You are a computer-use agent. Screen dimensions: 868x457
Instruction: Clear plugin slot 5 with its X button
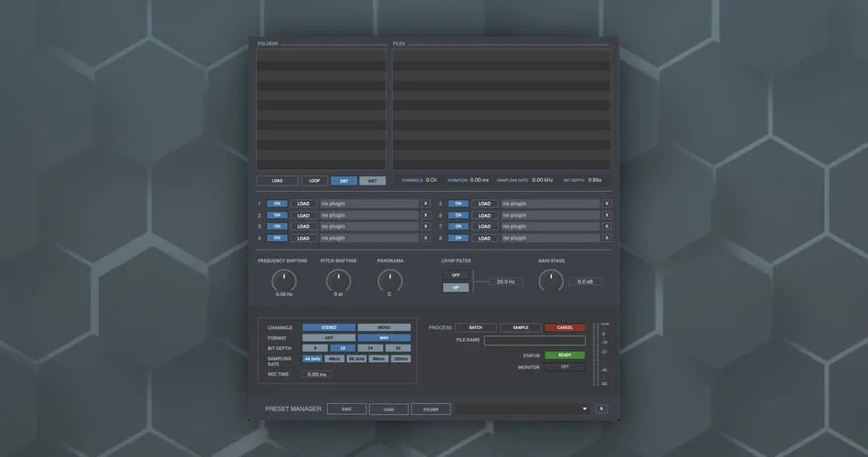[x=607, y=203]
